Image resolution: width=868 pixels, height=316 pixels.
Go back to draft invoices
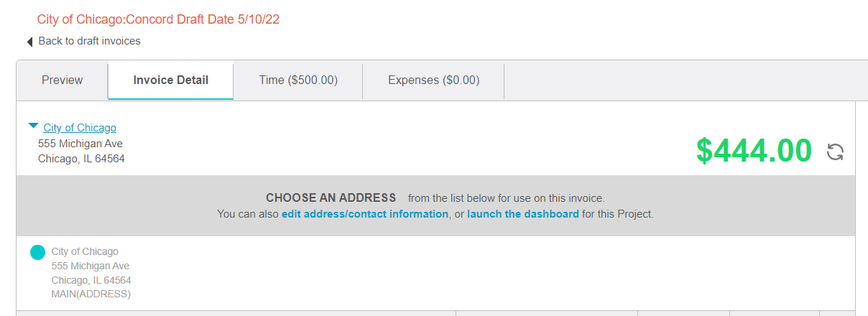click(x=89, y=41)
